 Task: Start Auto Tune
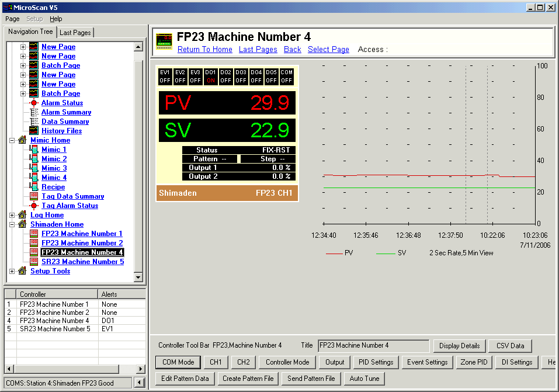coord(364,379)
